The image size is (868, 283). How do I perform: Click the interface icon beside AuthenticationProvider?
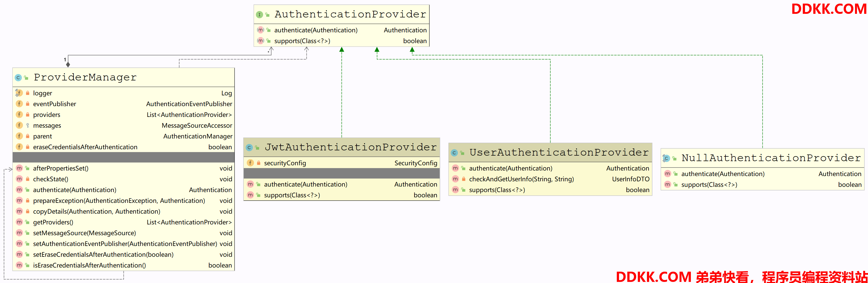[259, 14]
